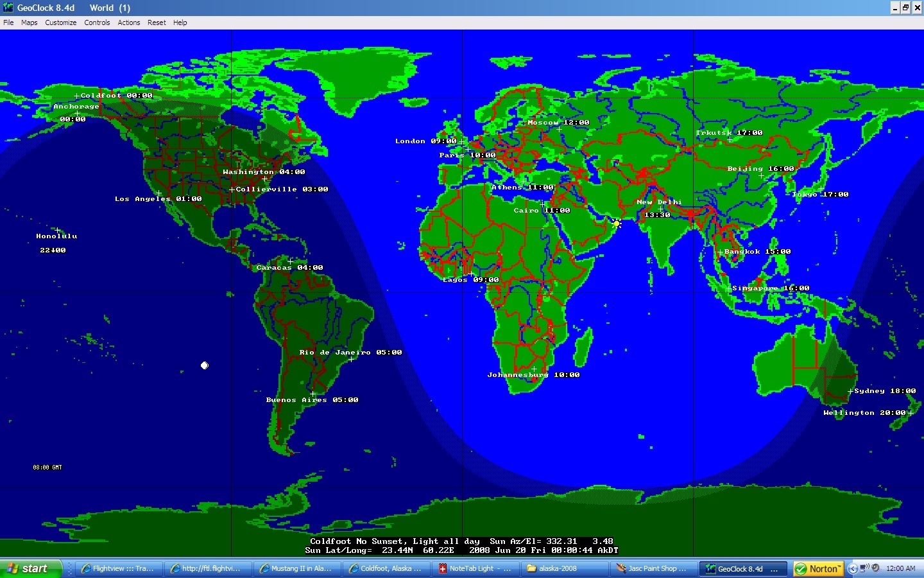
Task: Click the Beijing 16:00 label
Action: [x=760, y=169]
